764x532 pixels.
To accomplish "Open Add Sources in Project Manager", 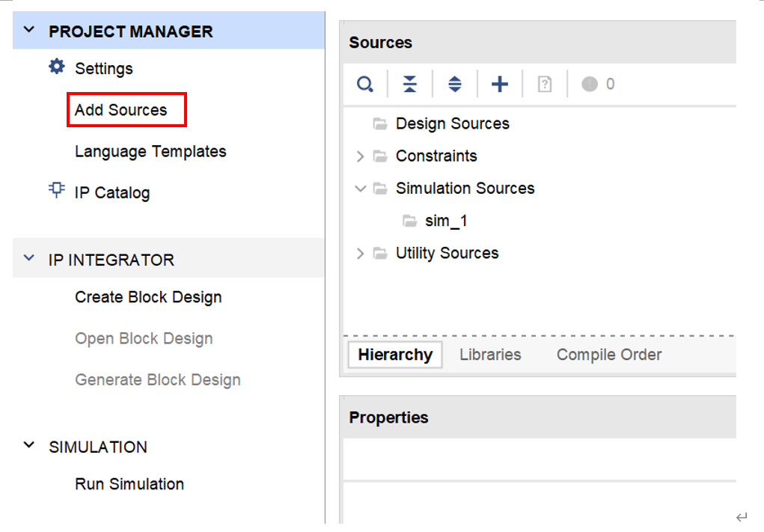I will (x=121, y=110).
